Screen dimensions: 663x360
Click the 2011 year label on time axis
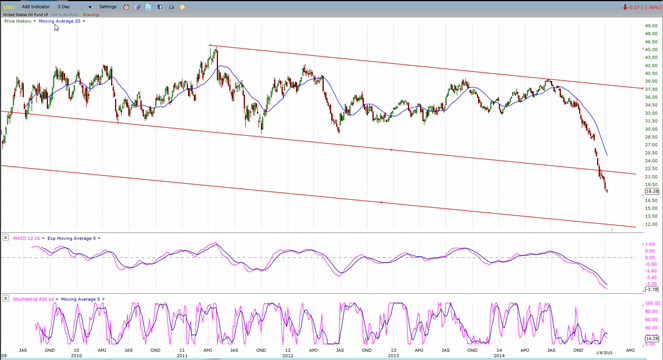(182, 356)
